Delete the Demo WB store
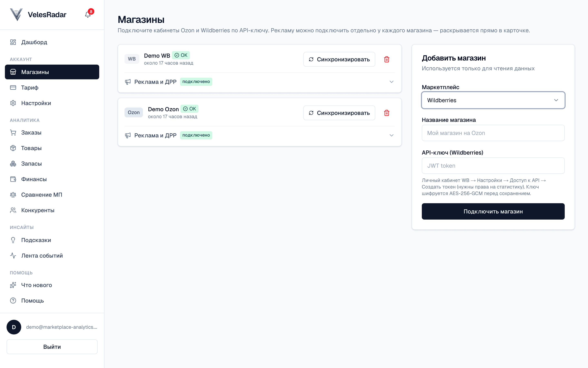This screenshot has height=368, width=588. (386, 59)
